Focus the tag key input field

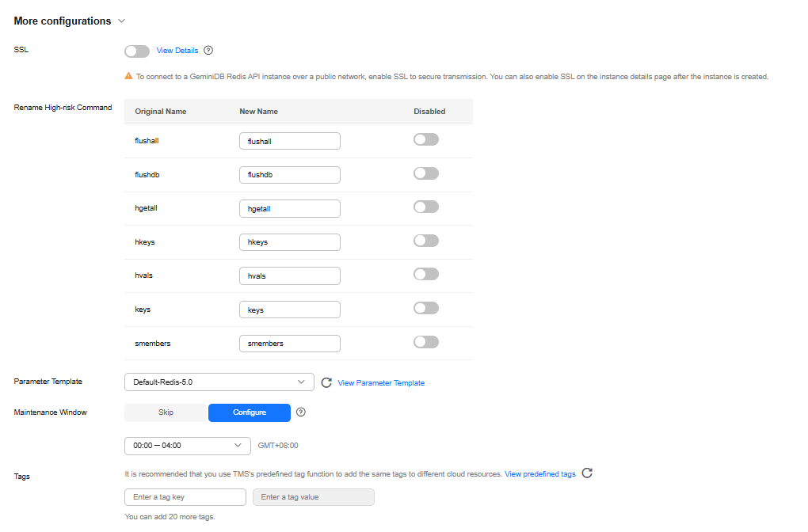pos(185,497)
